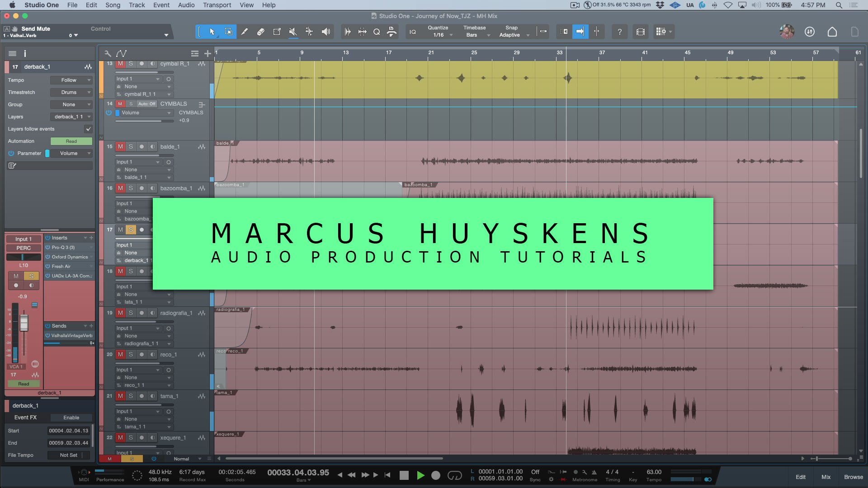The image size is (868, 488).
Task: Open the Group None dropdown
Action: [x=71, y=104]
